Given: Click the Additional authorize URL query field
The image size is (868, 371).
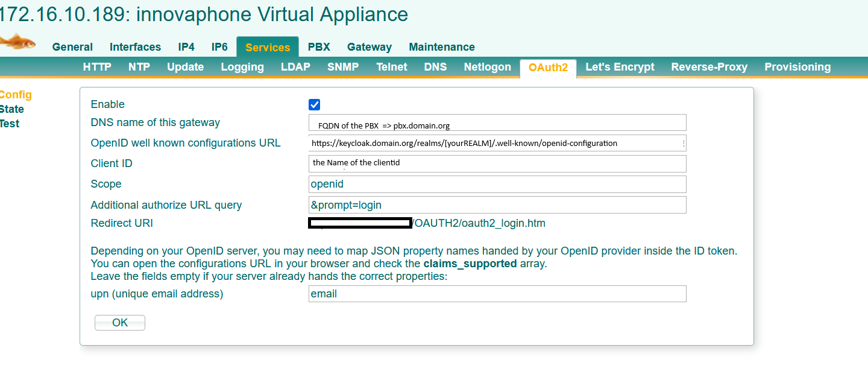Looking at the screenshot, I should (497, 205).
